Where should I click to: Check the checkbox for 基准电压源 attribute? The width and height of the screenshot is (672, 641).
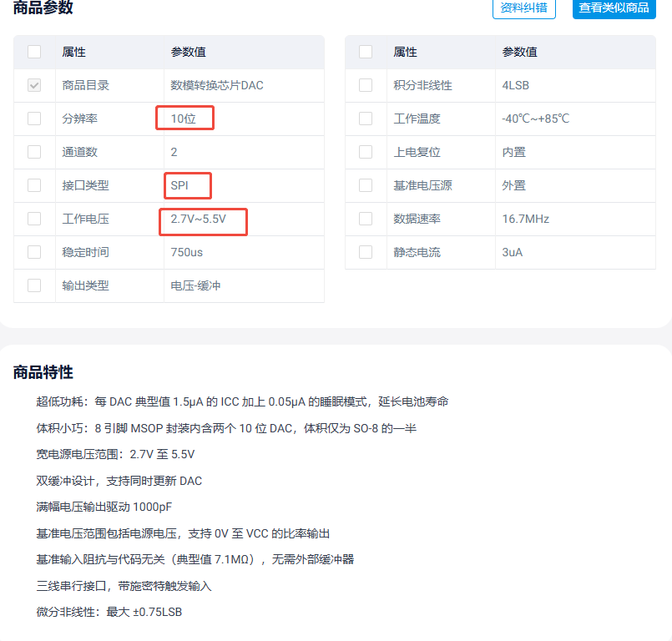coord(365,185)
